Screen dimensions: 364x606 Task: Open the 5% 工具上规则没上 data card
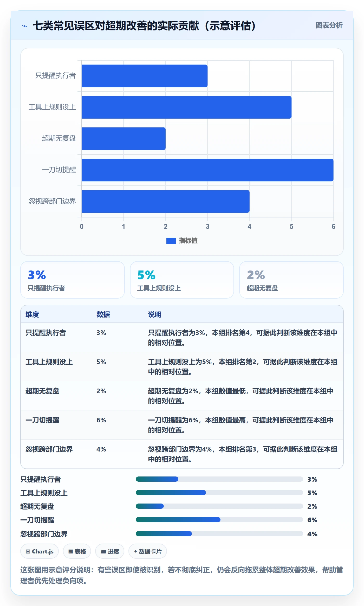tap(182, 280)
